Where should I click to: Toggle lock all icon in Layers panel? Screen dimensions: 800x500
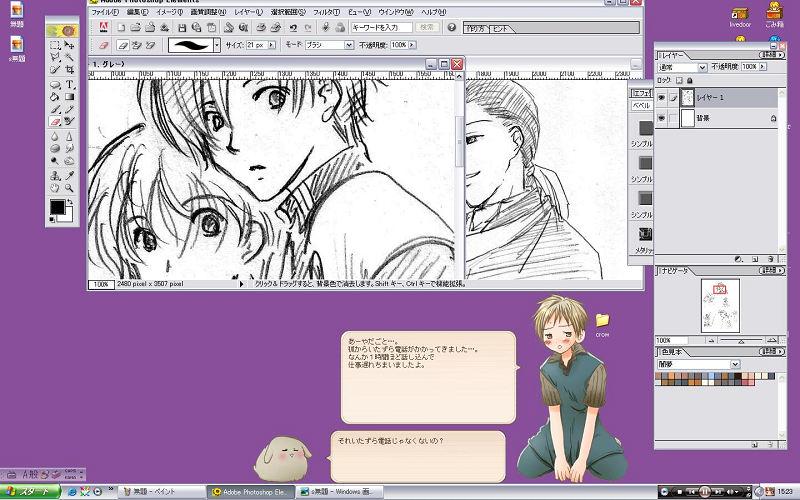[690, 80]
